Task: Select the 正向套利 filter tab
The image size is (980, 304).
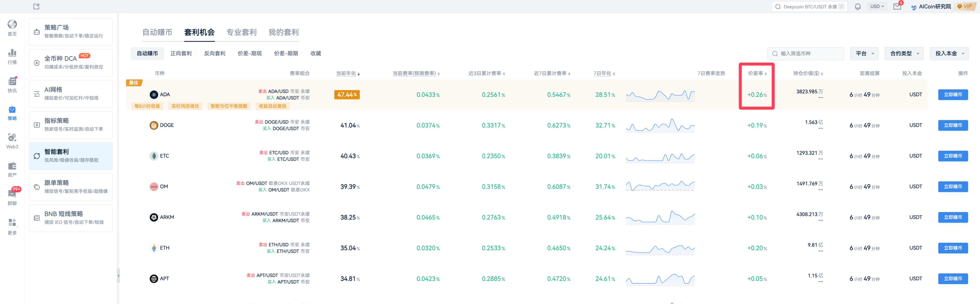Action: pos(181,53)
